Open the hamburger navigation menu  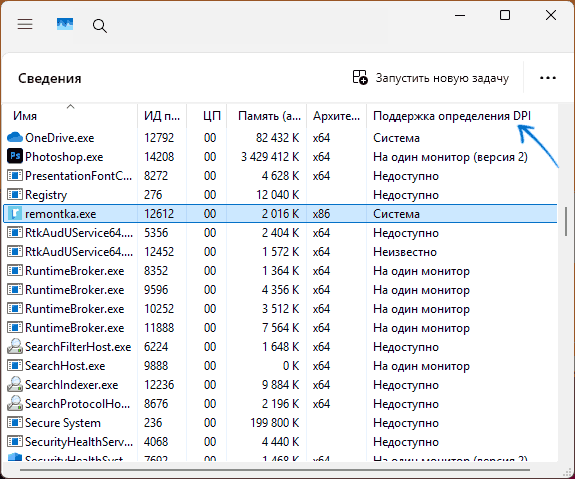tap(25, 24)
